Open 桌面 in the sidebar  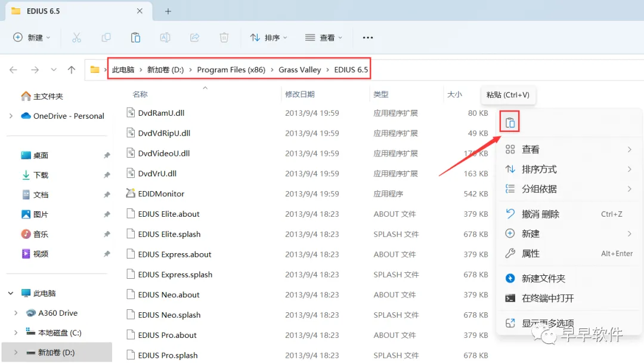point(35,155)
